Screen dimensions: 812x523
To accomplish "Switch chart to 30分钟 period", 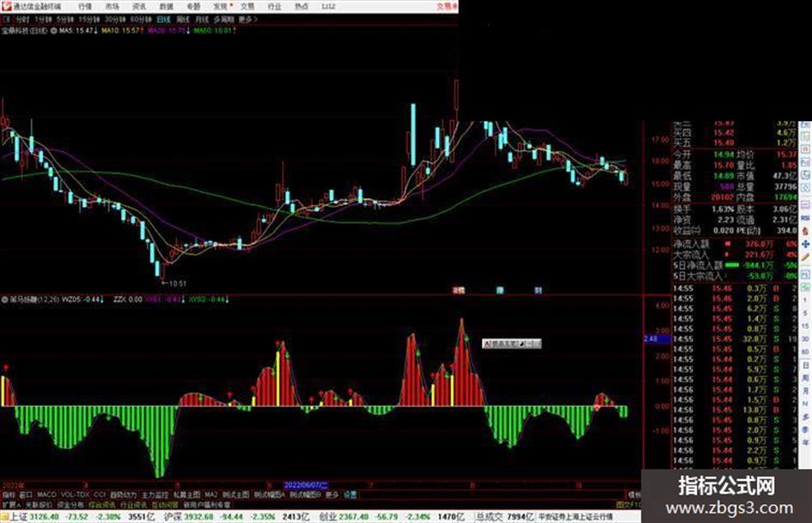I will coord(115,19).
